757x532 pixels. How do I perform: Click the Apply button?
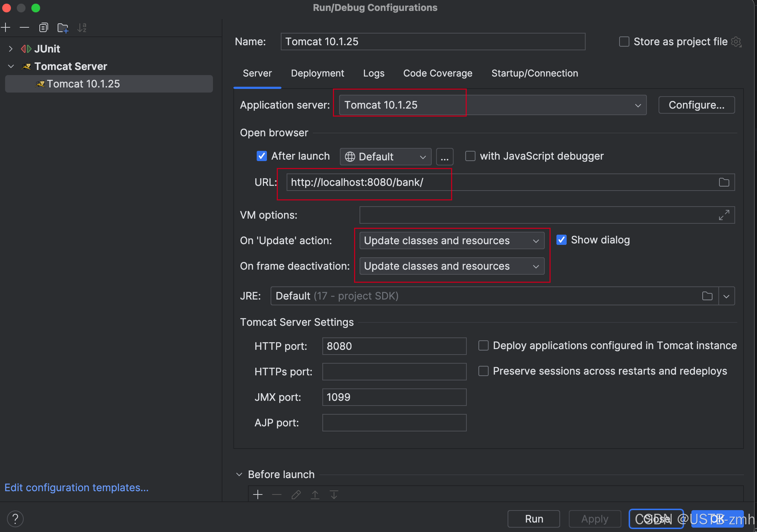[x=595, y=519]
